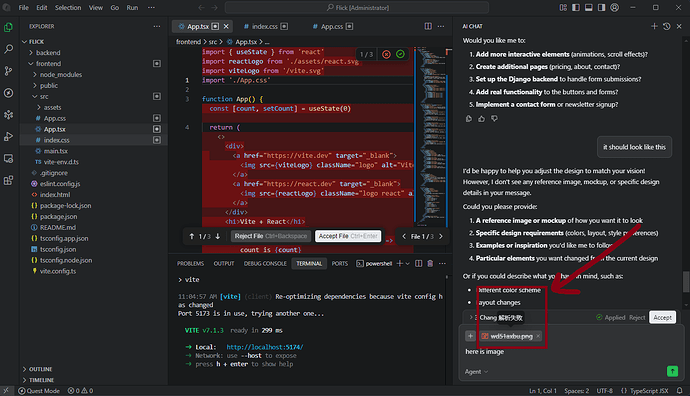Copy the AI response with copy icon
The width and height of the screenshot is (690, 396).
(469, 119)
